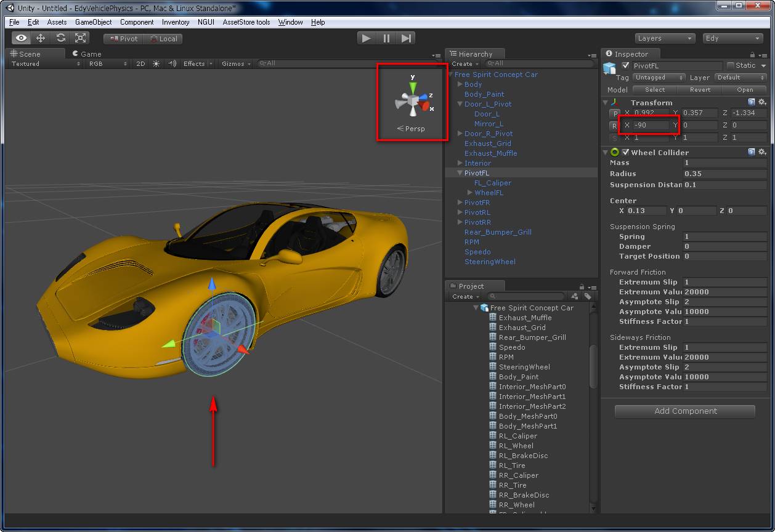Disable the Wheel Collider component checkbox
The image size is (775, 532).
tap(626, 152)
